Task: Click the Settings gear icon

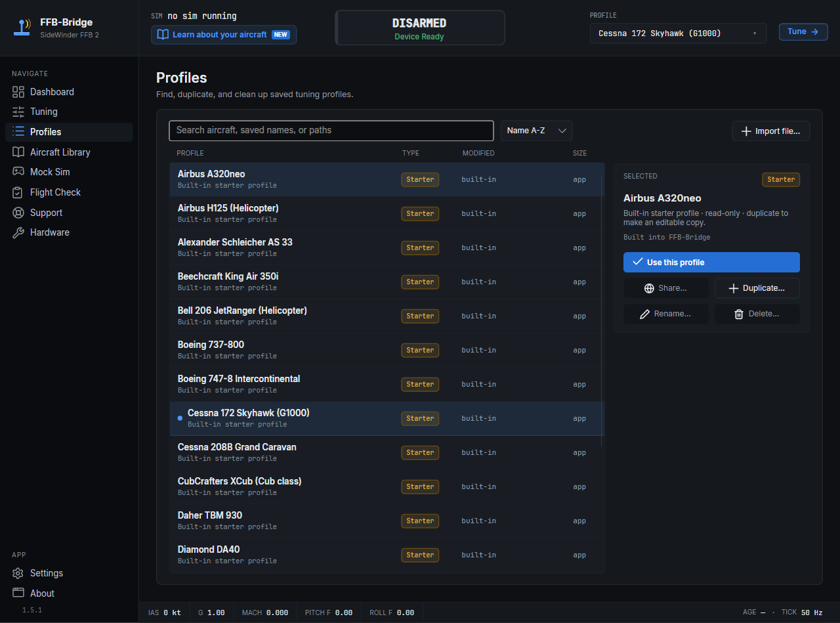Action: [x=18, y=573]
